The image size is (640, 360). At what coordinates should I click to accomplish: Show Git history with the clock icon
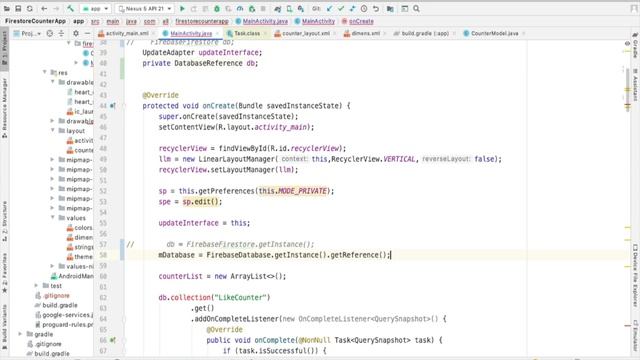coord(364,9)
